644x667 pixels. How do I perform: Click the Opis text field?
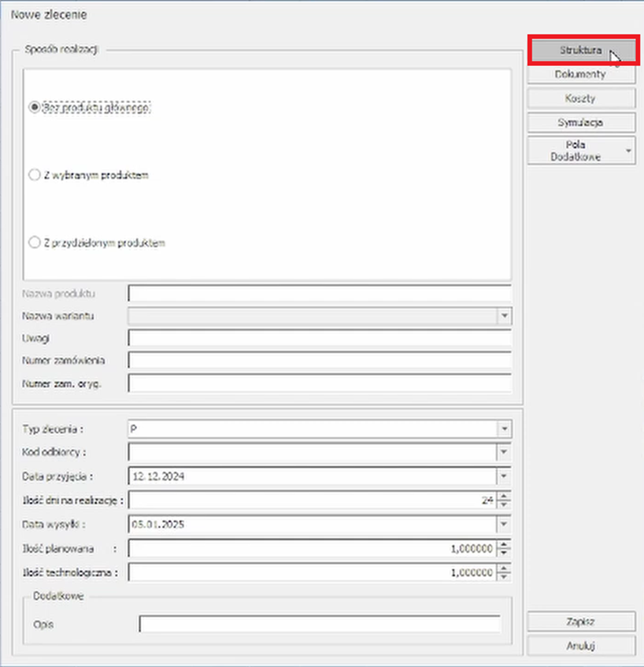(319, 624)
